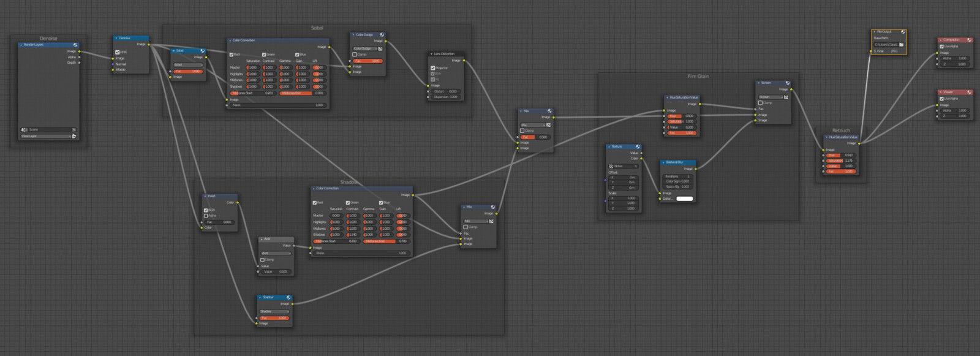Click Determinator white color swatch in Bilateral Blur
Viewport: 980px width, 356px height.
click(685, 199)
